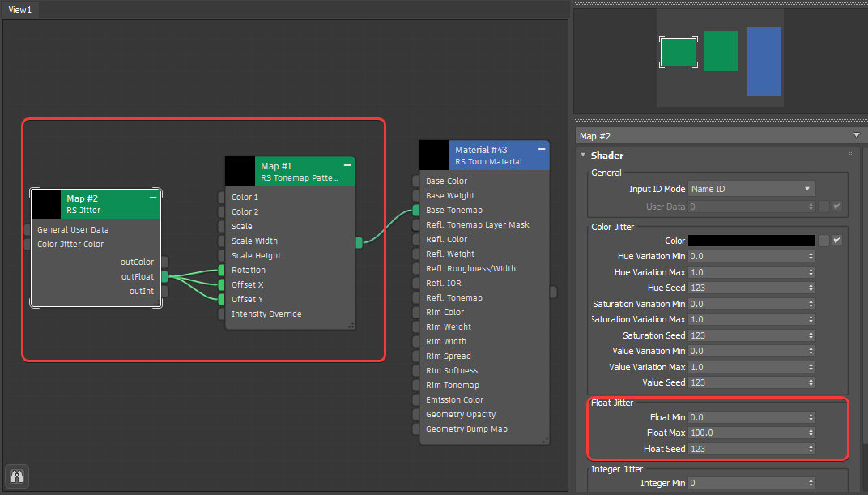Viewport: 868px width, 495px height.
Task: Click the Base Tonemap input socket
Action: [415, 211]
